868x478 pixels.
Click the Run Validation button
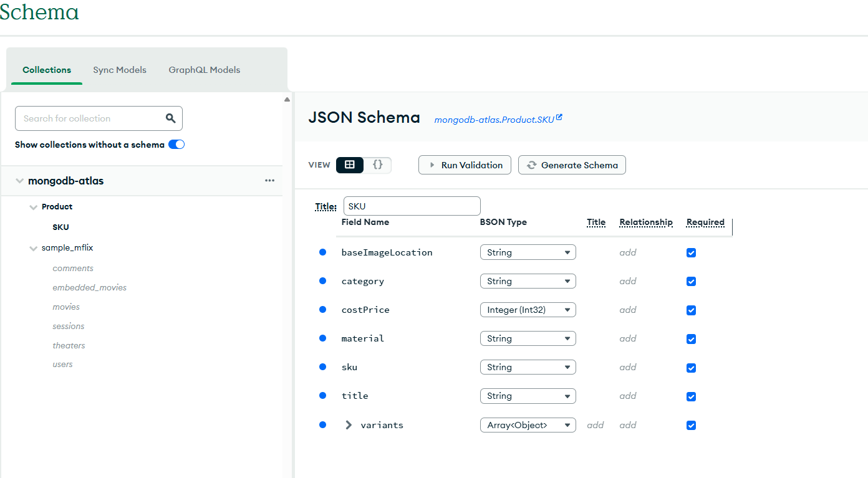click(x=465, y=165)
